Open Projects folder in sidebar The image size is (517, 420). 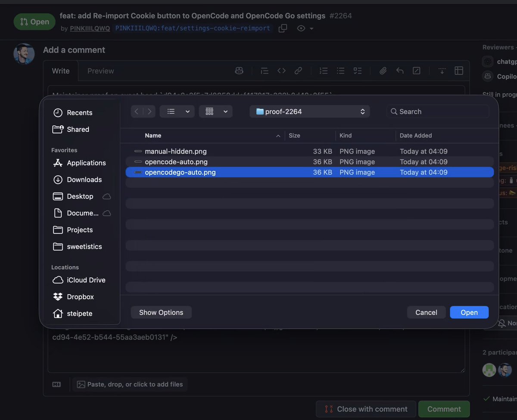pos(72,230)
